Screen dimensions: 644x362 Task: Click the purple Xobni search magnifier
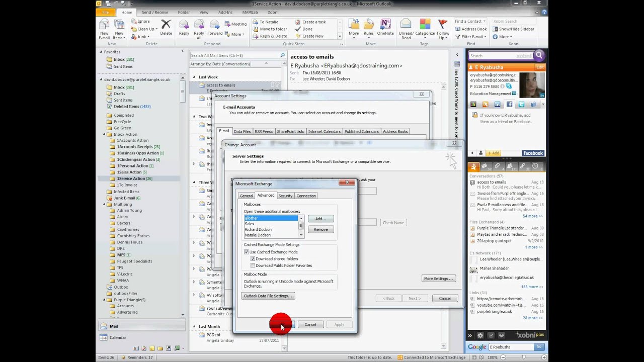(539, 55)
